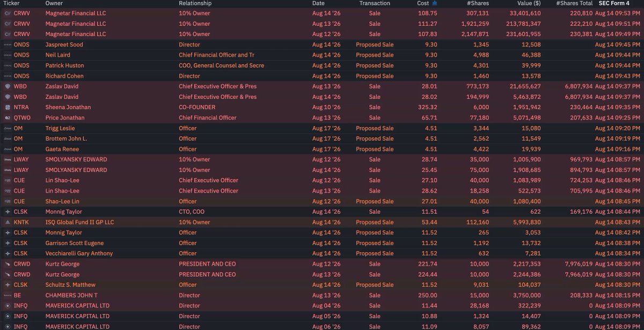Click INFQ logo in 28,168 shares row
This screenshot has height=330, width=644.
[8, 306]
